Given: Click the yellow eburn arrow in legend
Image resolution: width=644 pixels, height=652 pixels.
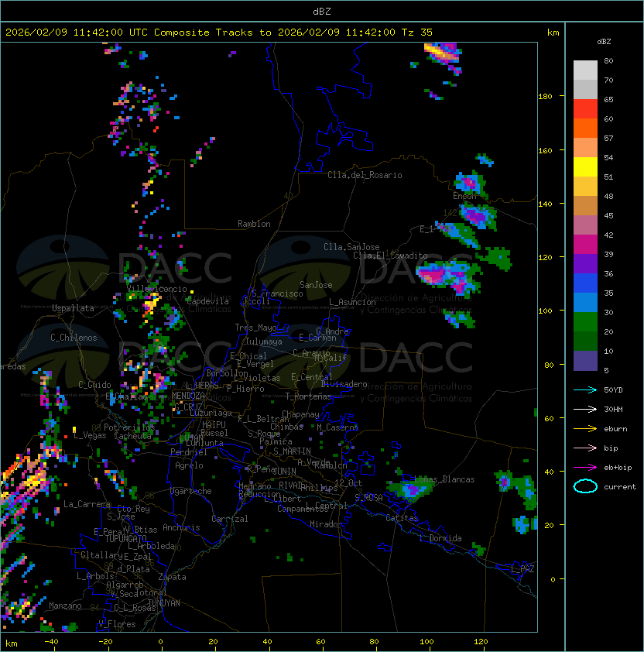Looking at the screenshot, I should point(585,429).
